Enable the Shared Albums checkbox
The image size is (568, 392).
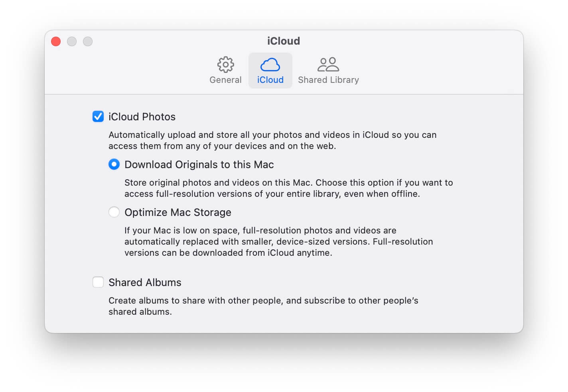point(98,282)
